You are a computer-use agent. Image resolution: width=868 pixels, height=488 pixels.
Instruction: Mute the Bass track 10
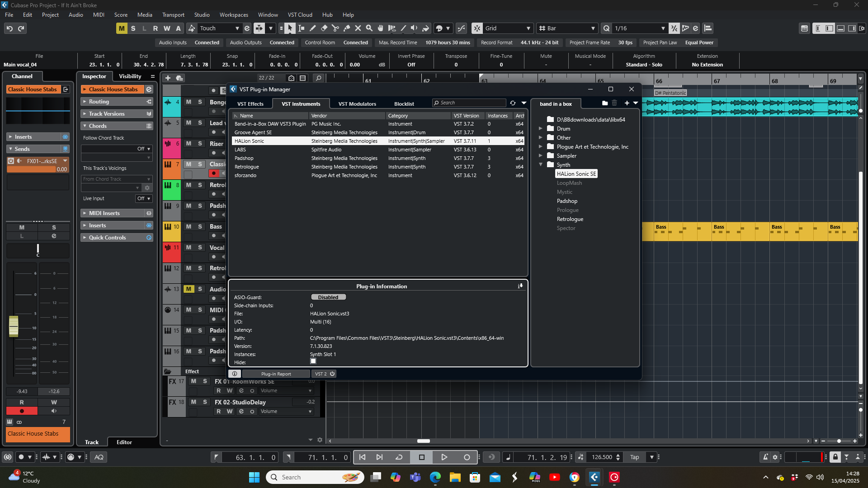pyautogui.click(x=189, y=227)
